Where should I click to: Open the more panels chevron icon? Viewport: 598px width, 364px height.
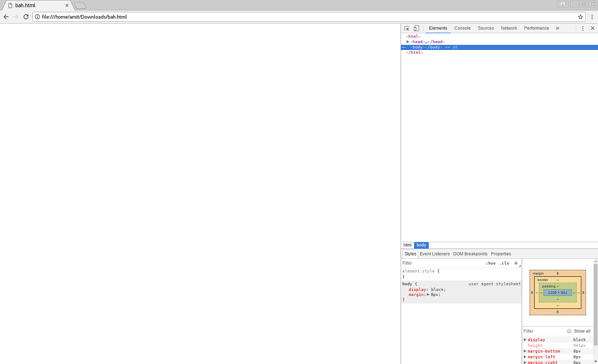pyautogui.click(x=557, y=28)
